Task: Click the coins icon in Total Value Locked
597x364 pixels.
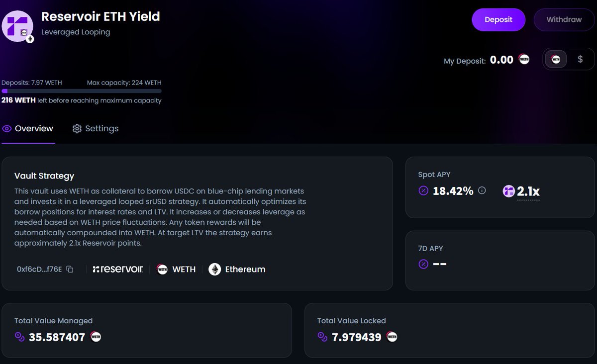Action: coord(322,337)
